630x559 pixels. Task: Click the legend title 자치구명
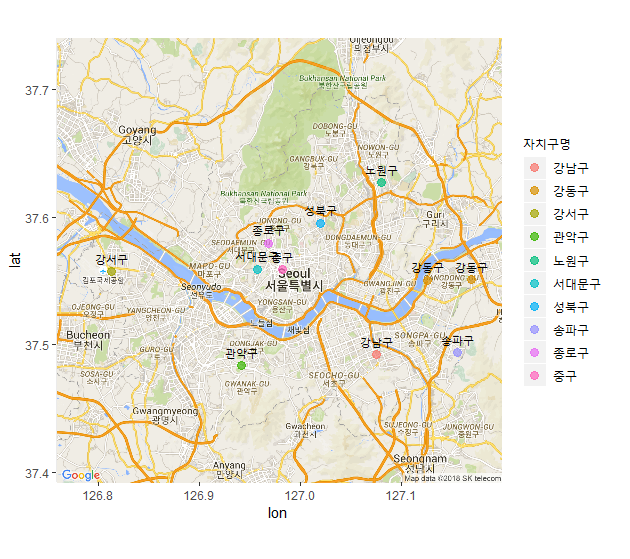coord(546,144)
